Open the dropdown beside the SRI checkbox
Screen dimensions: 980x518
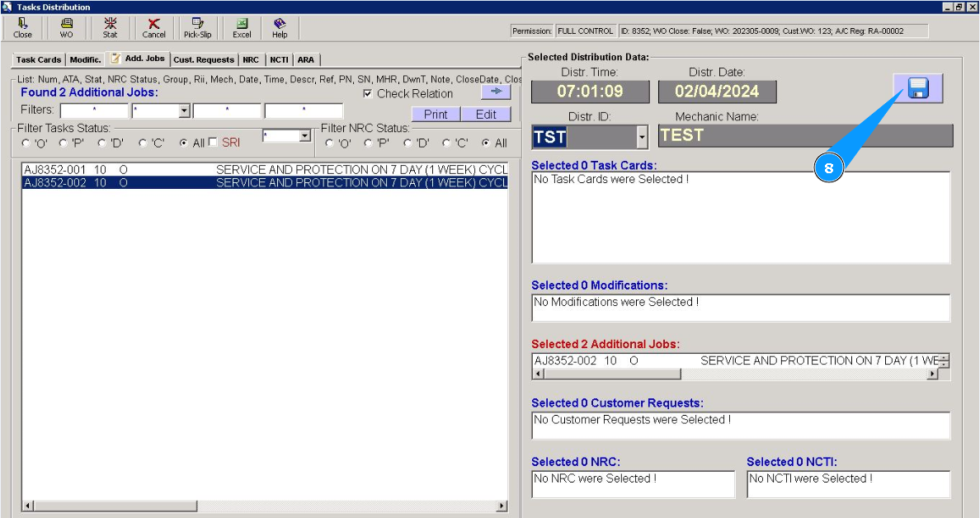point(304,135)
